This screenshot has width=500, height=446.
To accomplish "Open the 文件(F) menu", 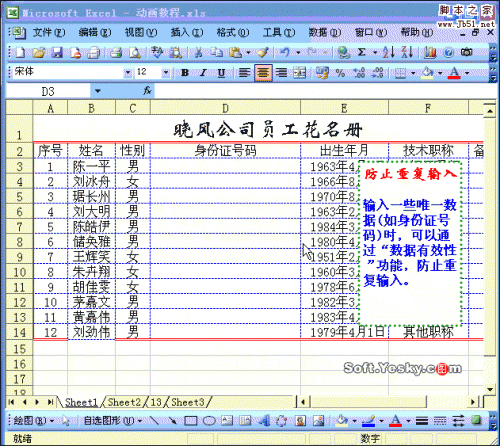I will [x=49, y=32].
